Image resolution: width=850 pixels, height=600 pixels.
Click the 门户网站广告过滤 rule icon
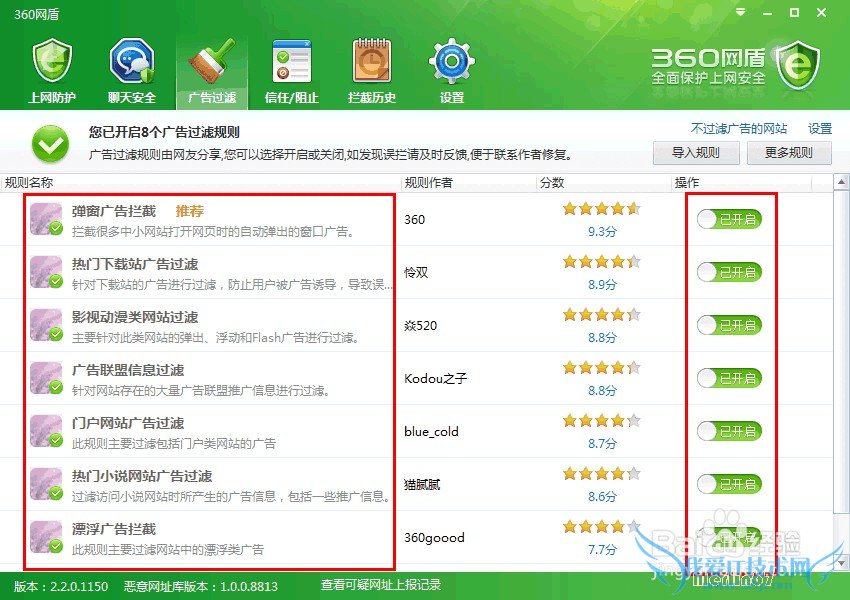pos(46,431)
